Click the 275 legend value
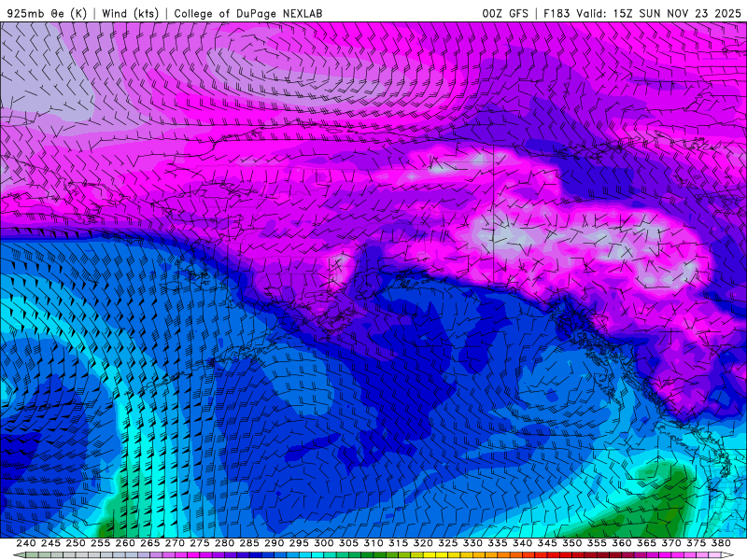Viewport: 747px width, 560px height. coord(200,543)
